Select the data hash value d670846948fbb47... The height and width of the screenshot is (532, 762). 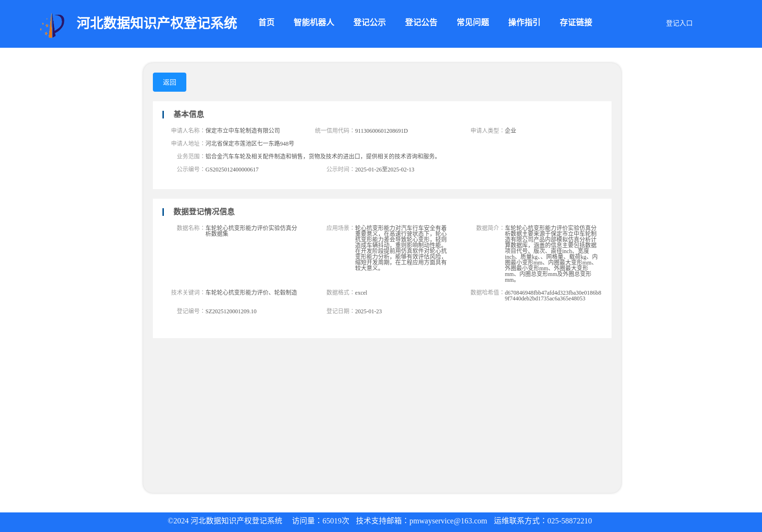click(x=553, y=296)
